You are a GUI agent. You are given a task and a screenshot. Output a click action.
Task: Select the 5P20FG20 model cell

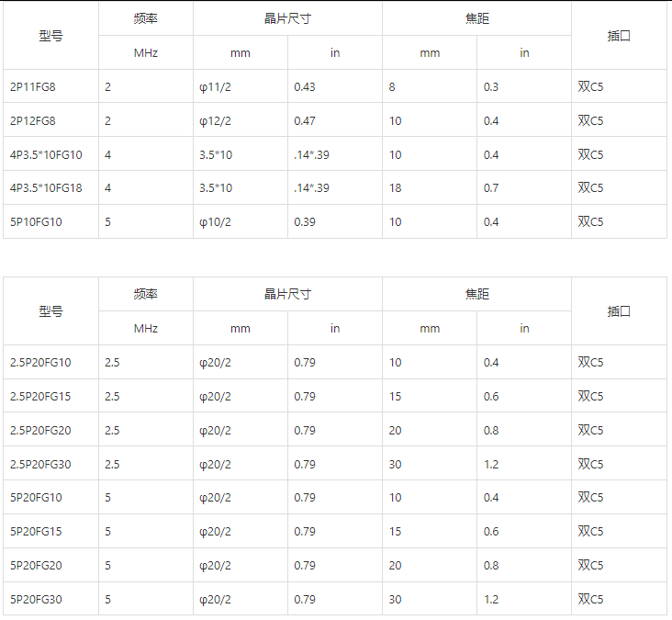[36, 565]
